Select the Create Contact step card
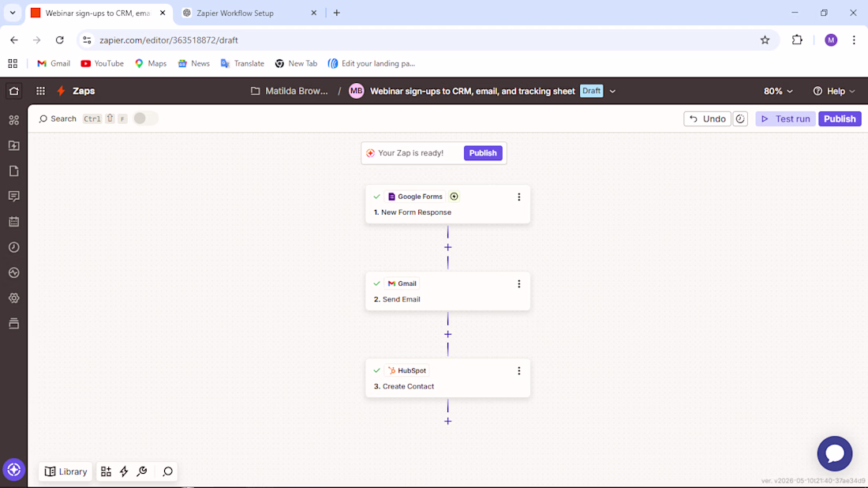This screenshot has height=488, width=868. [448, 378]
